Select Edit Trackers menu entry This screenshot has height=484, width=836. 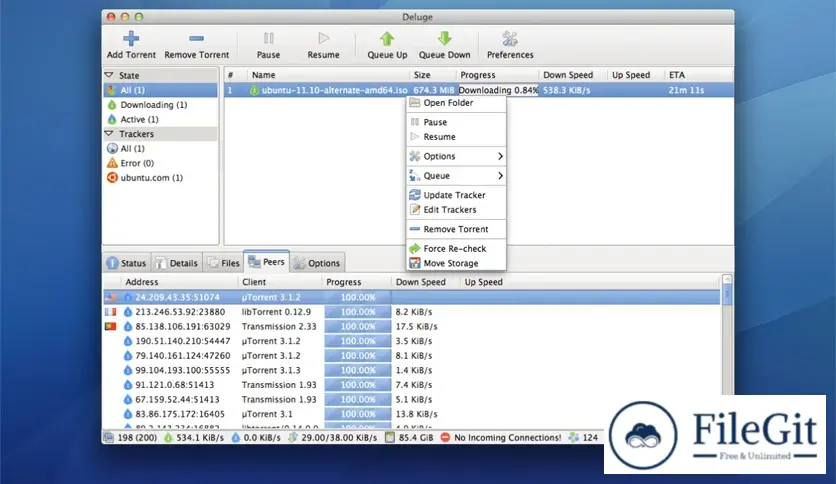pyautogui.click(x=456, y=210)
